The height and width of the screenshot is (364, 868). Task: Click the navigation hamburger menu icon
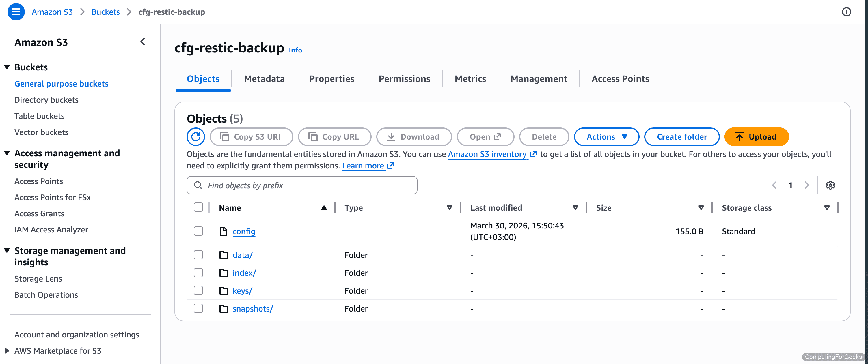[16, 12]
